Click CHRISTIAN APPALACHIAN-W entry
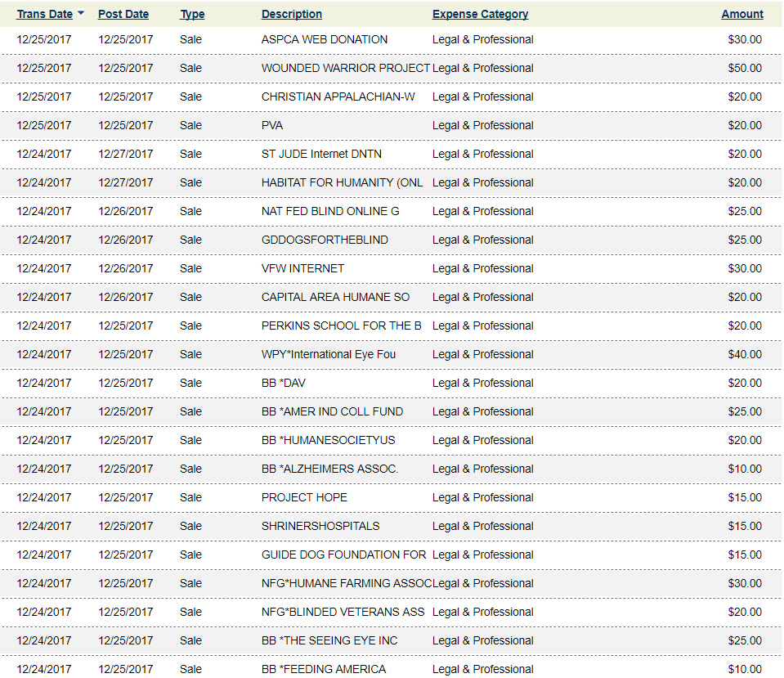 [x=338, y=97]
